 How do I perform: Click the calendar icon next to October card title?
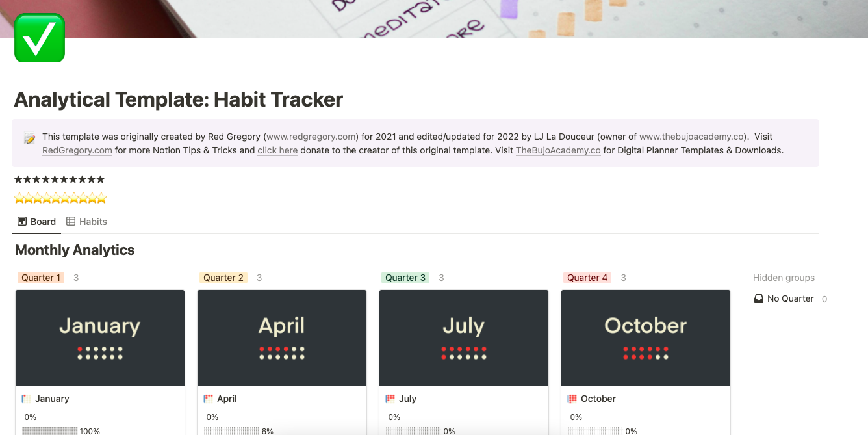point(572,398)
